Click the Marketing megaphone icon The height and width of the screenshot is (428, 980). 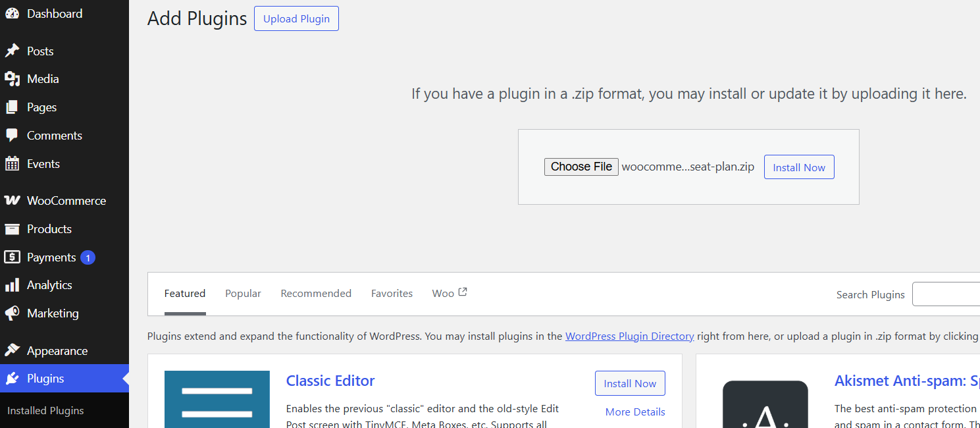[x=12, y=313]
